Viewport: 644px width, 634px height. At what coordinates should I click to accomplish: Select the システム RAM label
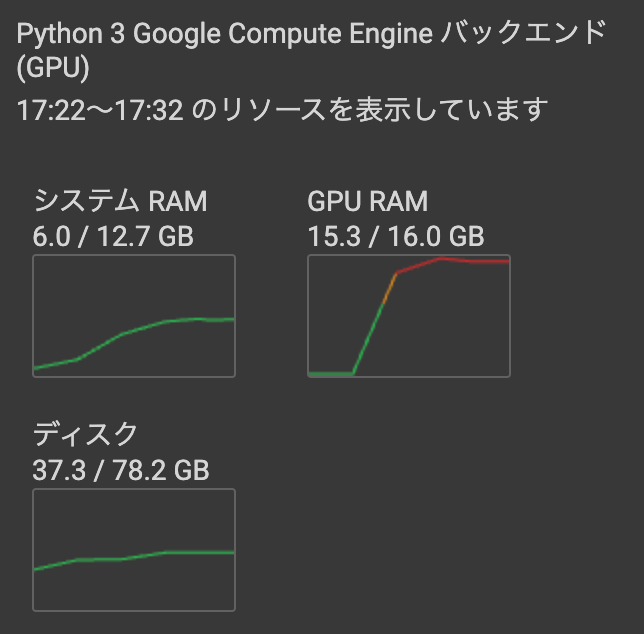click(120, 201)
